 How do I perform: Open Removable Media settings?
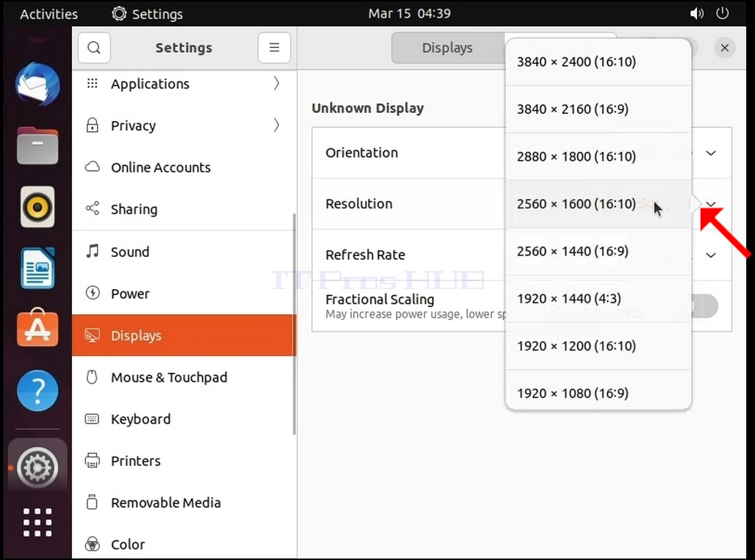[184, 503]
